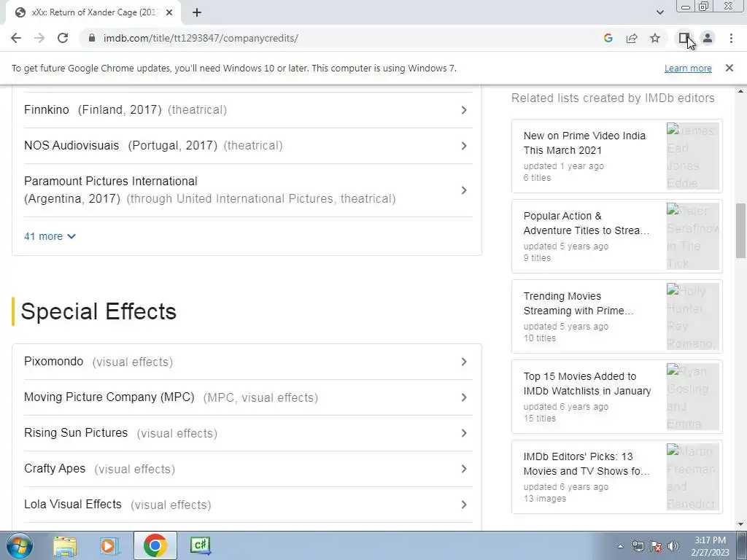The image size is (747, 560).
Task: Click the Lola Visual Effects name
Action: click(73, 505)
